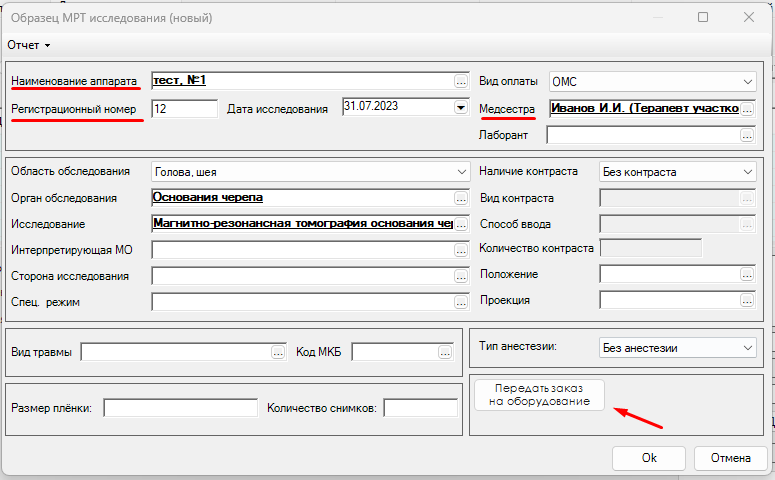The width and height of the screenshot is (775, 480).
Task: Open lookup button for Медсестра field
Action: pyautogui.click(x=747, y=109)
